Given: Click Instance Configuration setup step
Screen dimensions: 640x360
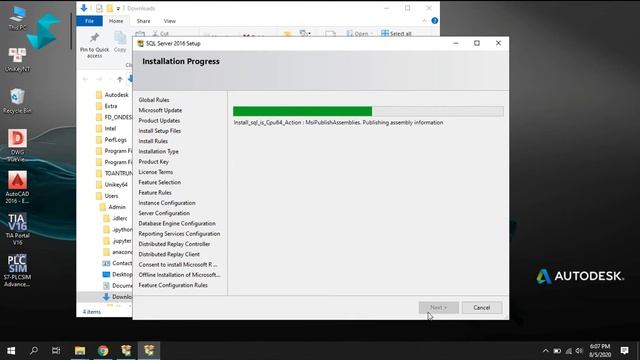Looking at the screenshot, I should (167, 203).
